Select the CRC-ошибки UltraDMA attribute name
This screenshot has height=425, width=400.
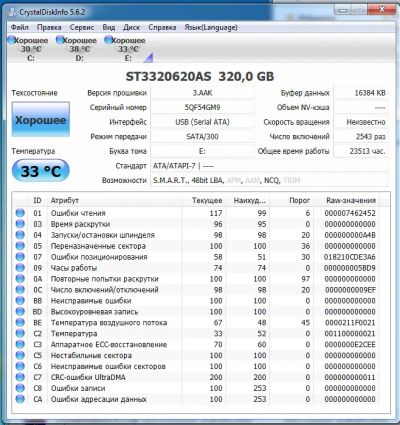click(x=88, y=377)
